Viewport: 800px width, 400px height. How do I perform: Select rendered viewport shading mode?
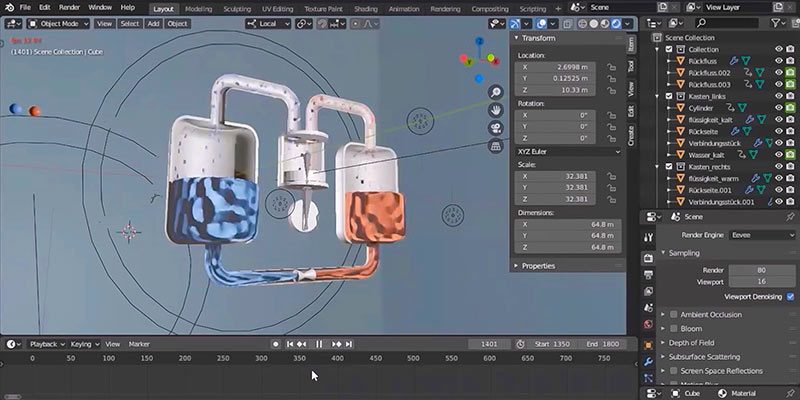(x=616, y=23)
